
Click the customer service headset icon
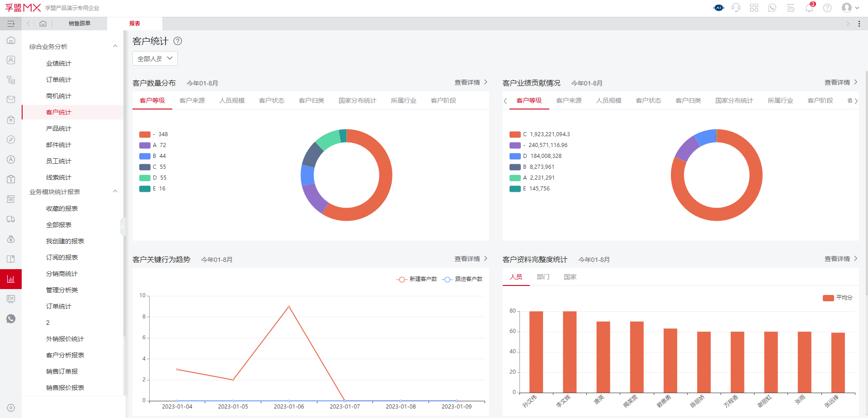[x=736, y=8]
